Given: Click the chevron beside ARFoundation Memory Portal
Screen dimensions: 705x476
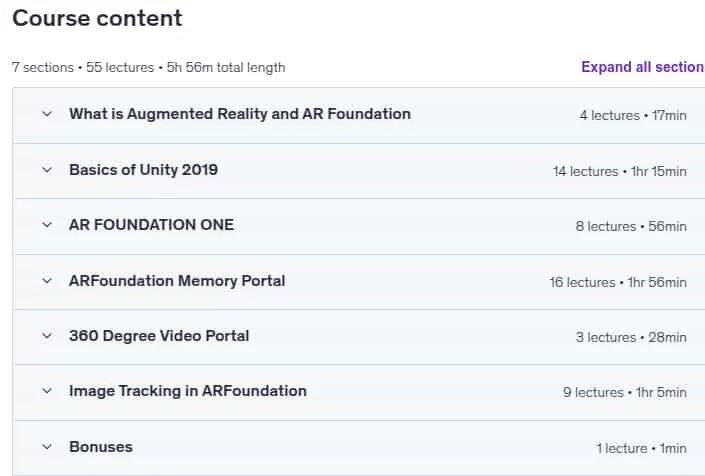Looking at the screenshot, I should point(47,281).
